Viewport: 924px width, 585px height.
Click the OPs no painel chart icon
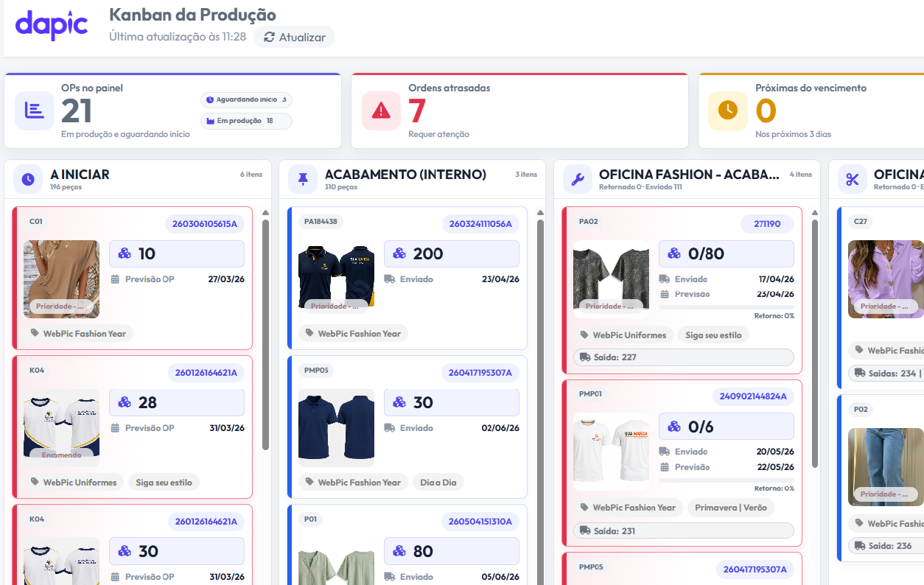pyautogui.click(x=34, y=111)
